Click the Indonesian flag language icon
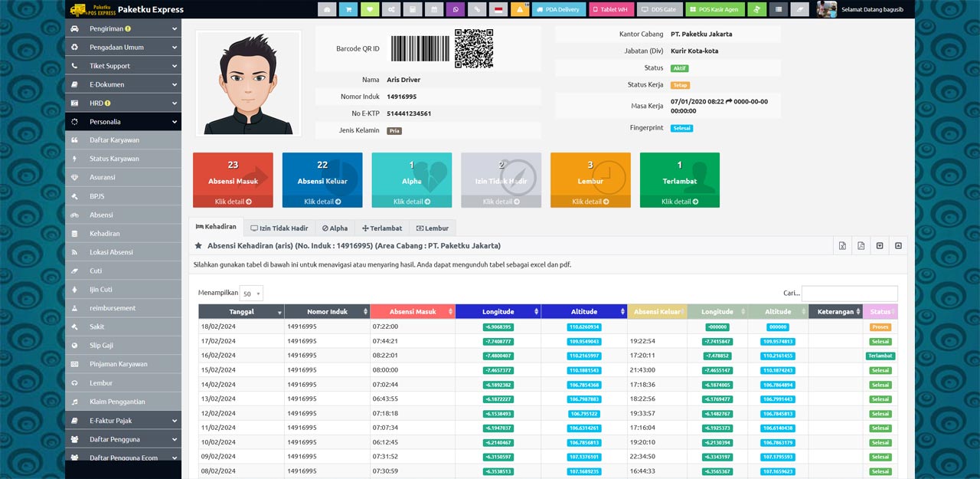Image resolution: width=980 pixels, height=479 pixels. [498, 10]
